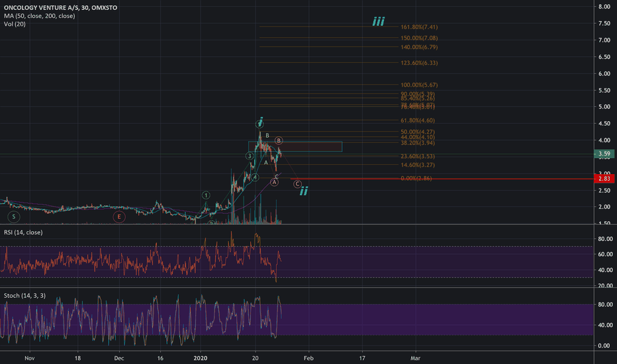The image size is (617, 364).
Task: Click the 5.00 value on the price axis
Action: (604, 107)
